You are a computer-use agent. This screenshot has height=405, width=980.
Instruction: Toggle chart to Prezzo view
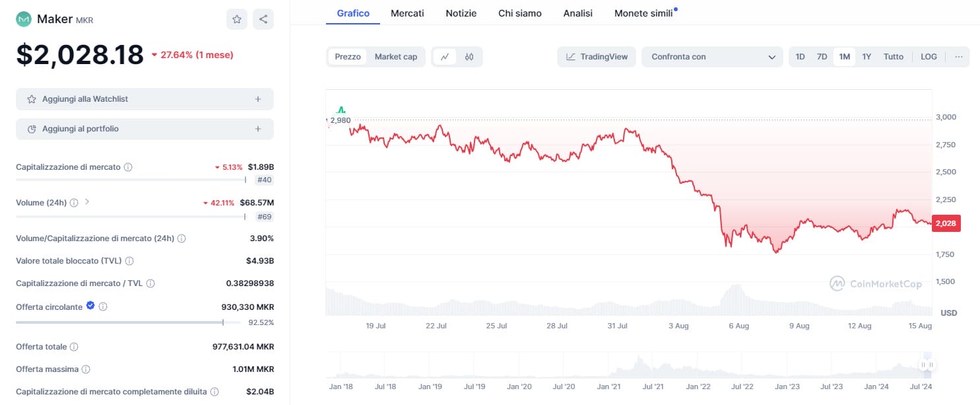tap(348, 57)
